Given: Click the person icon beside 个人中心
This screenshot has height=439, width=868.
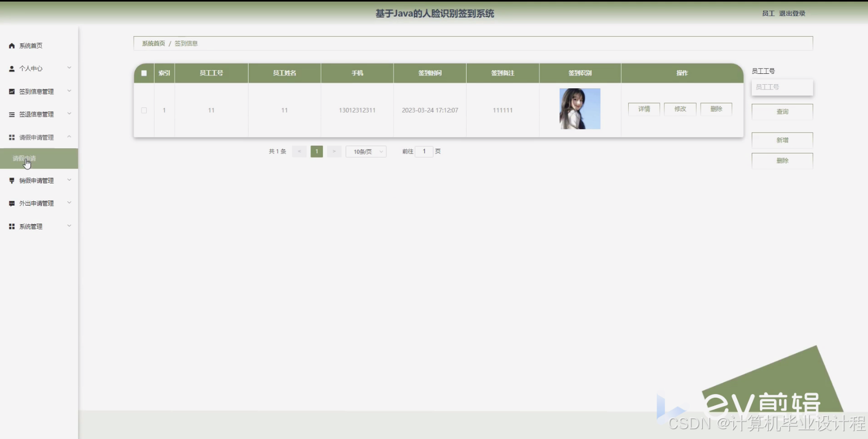Looking at the screenshot, I should click(12, 69).
